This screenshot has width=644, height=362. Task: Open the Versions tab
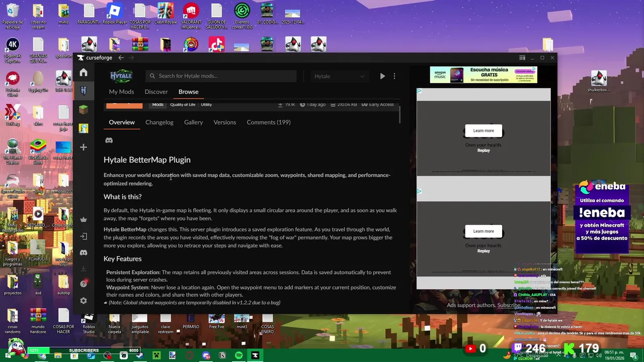click(x=224, y=122)
